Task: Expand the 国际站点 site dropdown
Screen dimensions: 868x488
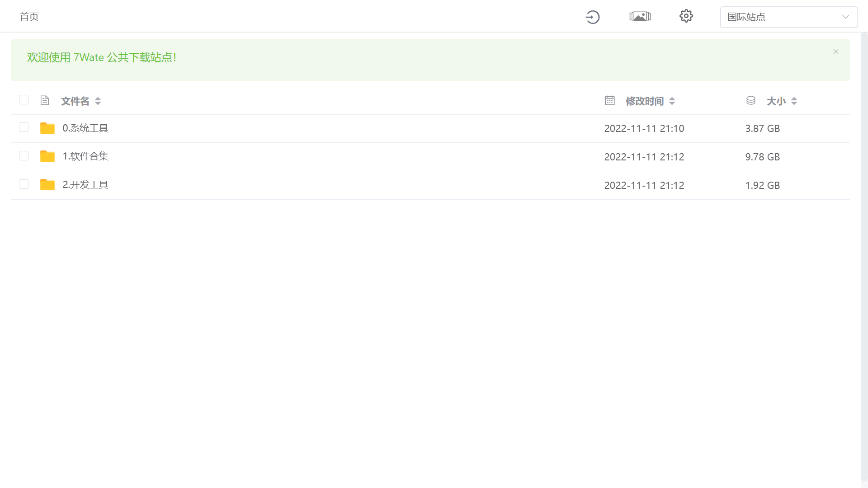Action: point(788,17)
